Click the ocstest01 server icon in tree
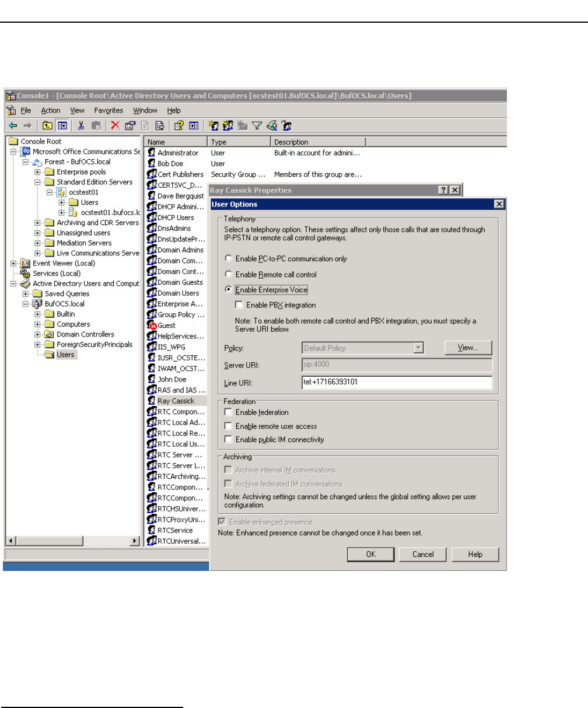The height and width of the screenshot is (708, 588). coord(60,192)
